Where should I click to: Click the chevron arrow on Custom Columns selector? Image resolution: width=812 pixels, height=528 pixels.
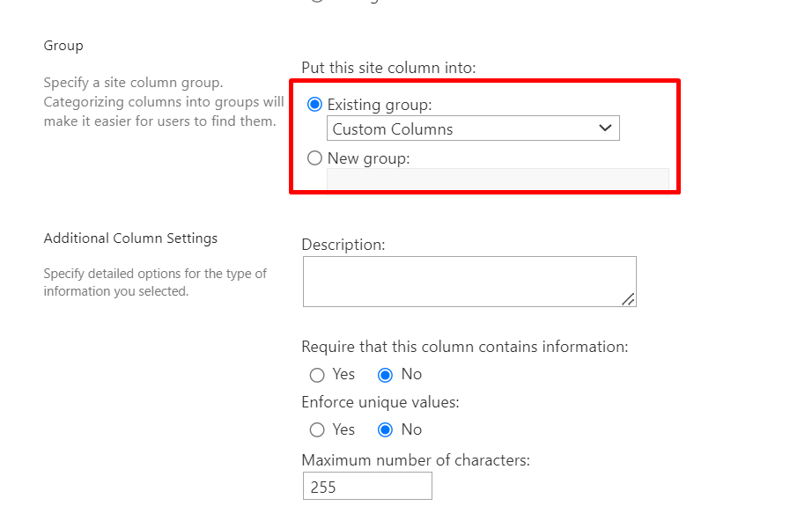[x=605, y=128]
